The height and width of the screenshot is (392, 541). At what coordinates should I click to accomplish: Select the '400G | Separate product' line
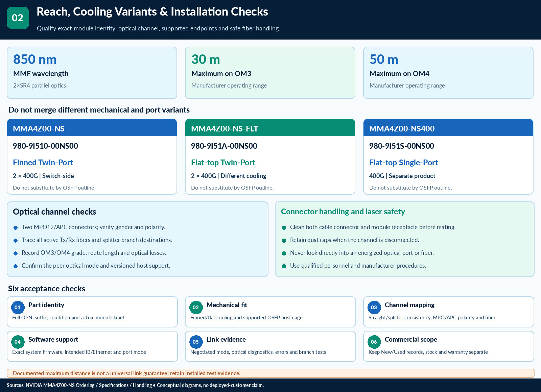pos(402,176)
